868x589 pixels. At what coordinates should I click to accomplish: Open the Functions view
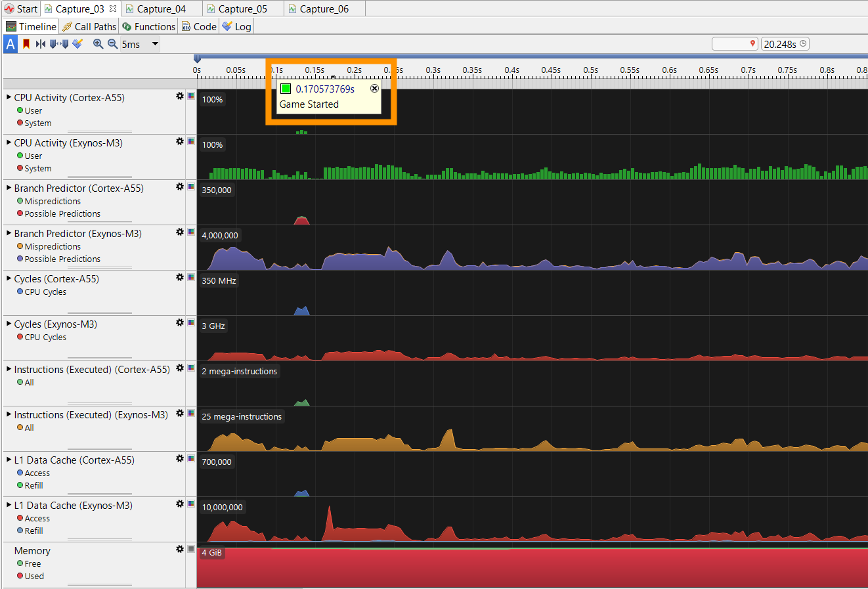coord(149,26)
